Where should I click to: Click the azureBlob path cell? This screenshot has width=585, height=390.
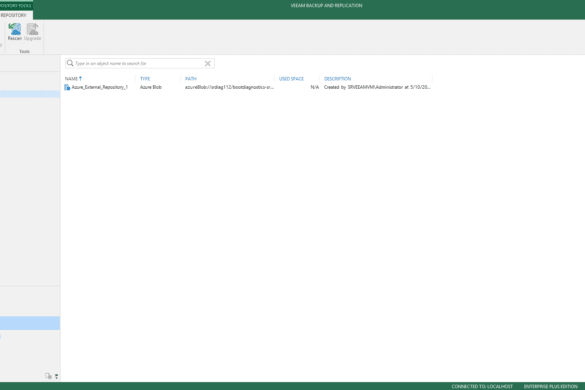pyautogui.click(x=229, y=87)
